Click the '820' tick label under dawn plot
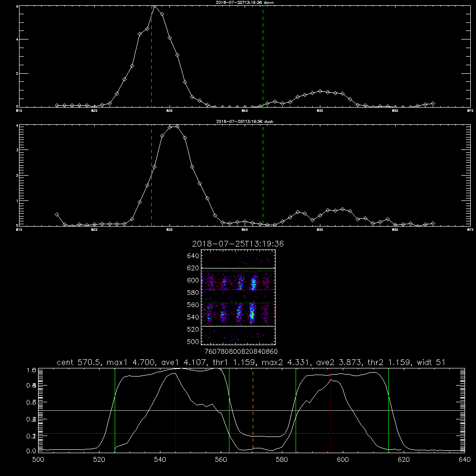Screen dimensions: 476x476 [94, 111]
